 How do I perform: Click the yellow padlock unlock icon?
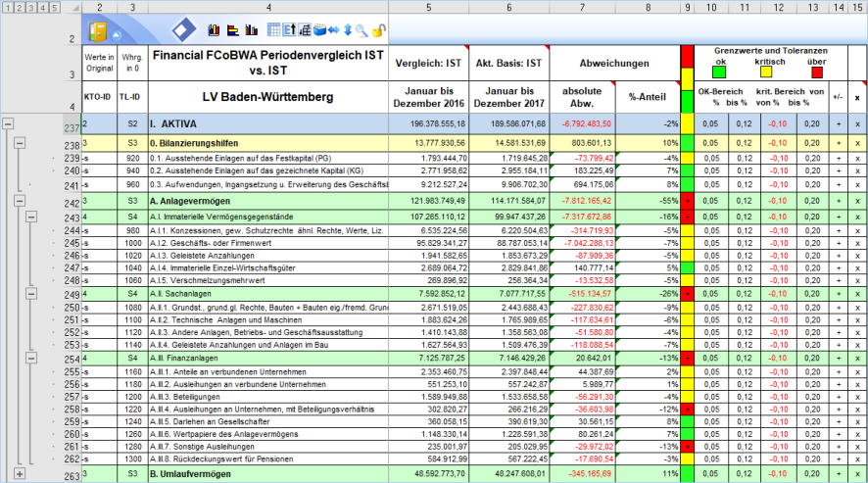coord(378,30)
